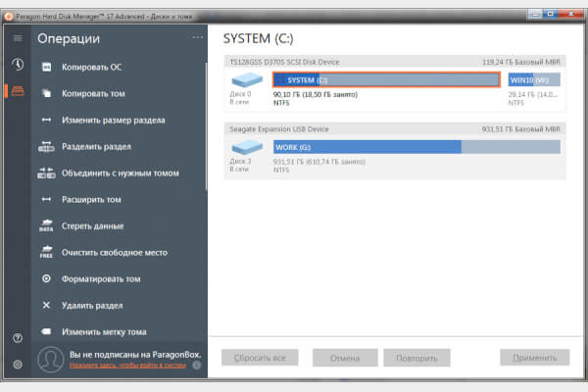Click the Вы не подписаны на ParagonBox text

tap(135, 355)
